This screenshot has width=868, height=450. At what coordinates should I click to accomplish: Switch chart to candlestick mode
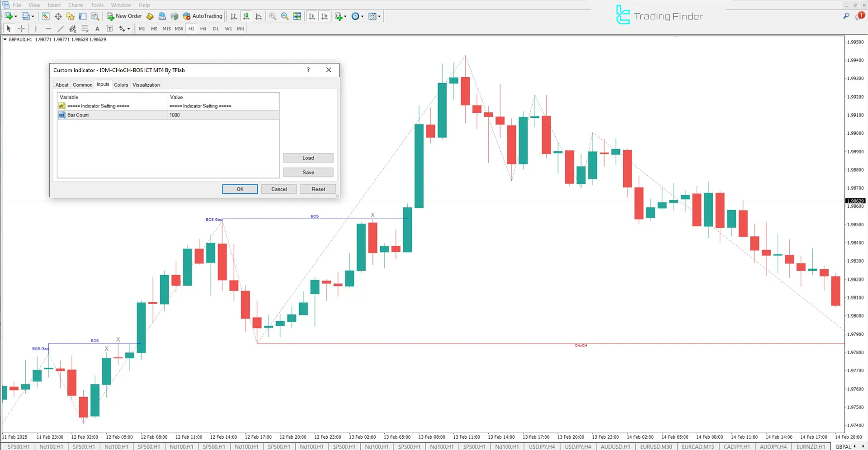(x=246, y=16)
